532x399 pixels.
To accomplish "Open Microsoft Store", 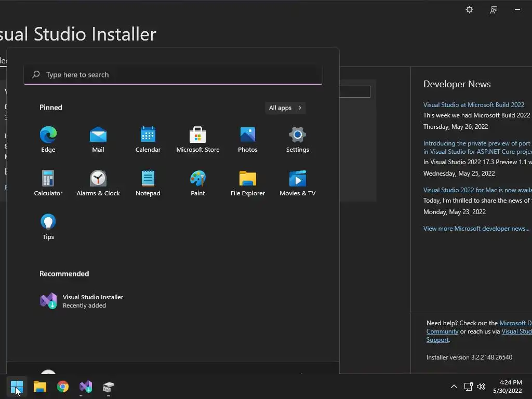I will [x=198, y=139].
